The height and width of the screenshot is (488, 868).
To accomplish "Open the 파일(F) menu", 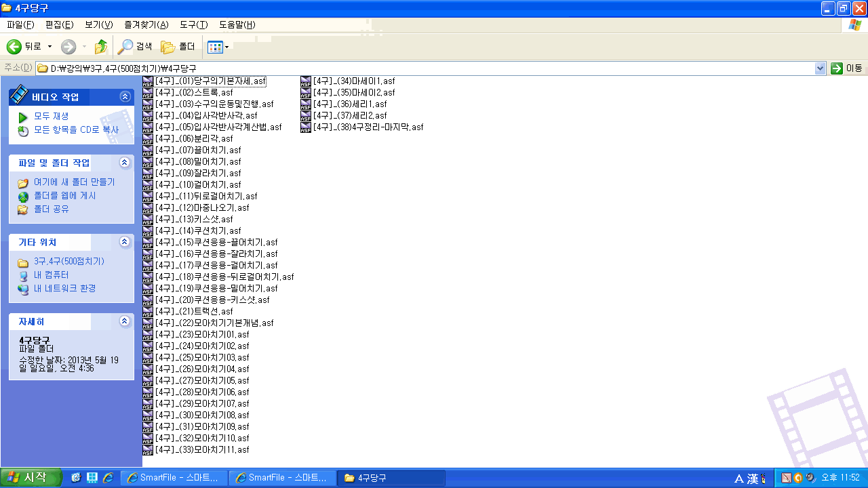I will click(x=20, y=25).
